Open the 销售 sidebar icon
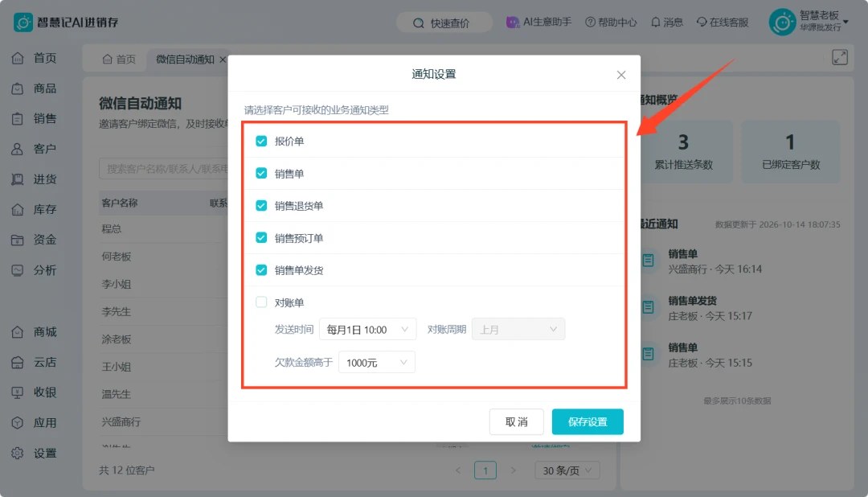Screen dimensions: 868x497 (x=18, y=118)
